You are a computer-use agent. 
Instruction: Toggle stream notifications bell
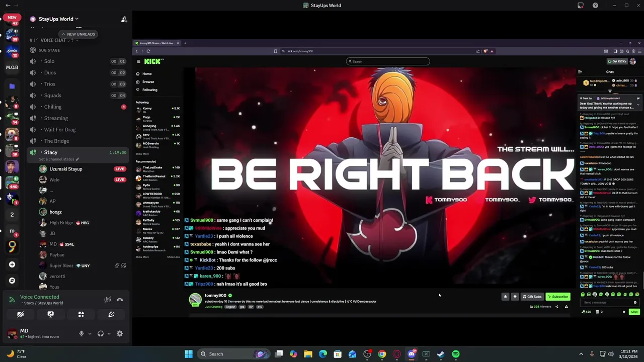[x=505, y=297]
